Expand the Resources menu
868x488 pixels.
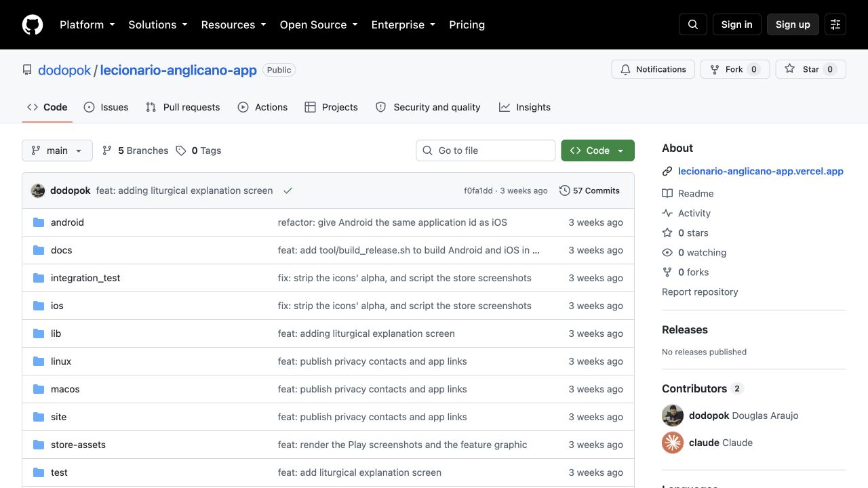pyautogui.click(x=234, y=24)
